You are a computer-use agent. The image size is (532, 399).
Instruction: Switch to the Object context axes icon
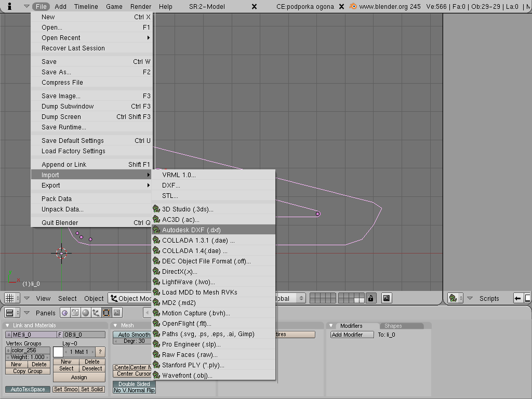[96, 313]
